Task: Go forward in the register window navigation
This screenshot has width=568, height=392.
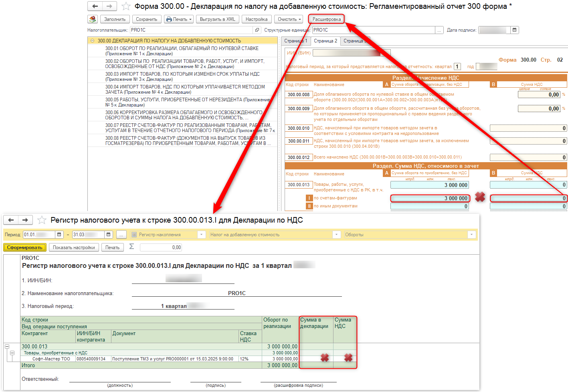Action: (25, 220)
